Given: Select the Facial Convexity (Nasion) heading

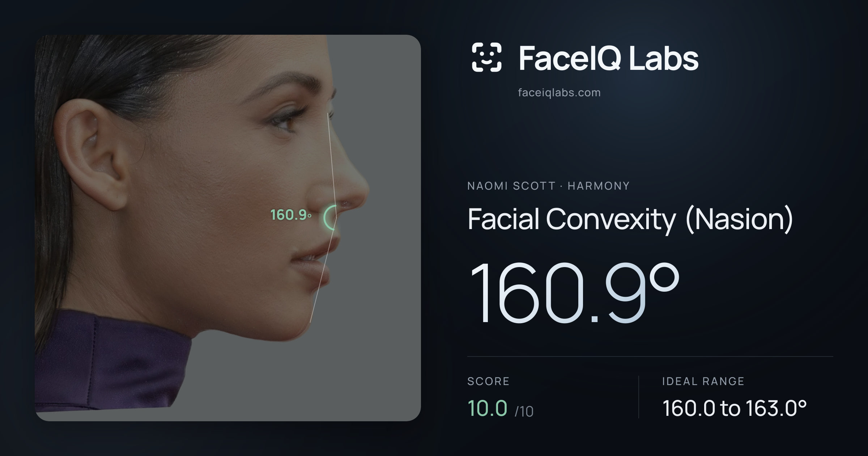Looking at the screenshot, I should [630, 219].
